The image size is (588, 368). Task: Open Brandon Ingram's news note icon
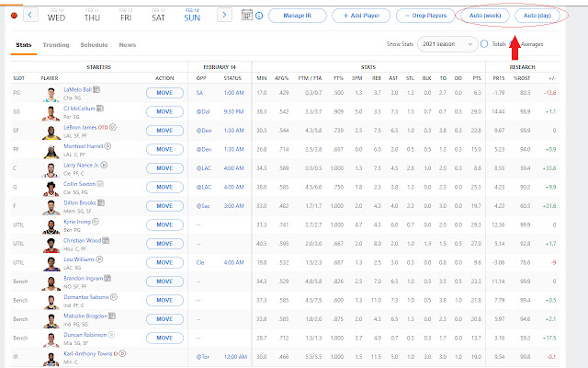pos(107,278)
